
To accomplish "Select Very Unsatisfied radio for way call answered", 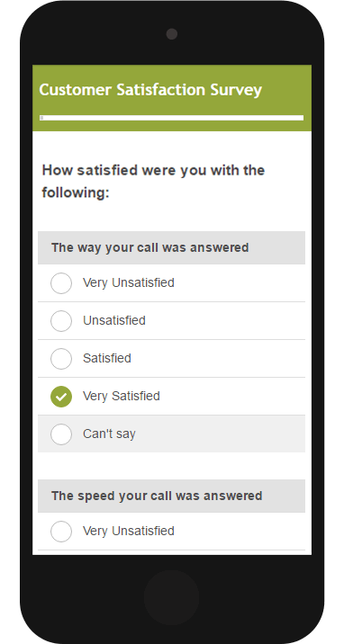I will pyautogui.click(x=61, y=283).
